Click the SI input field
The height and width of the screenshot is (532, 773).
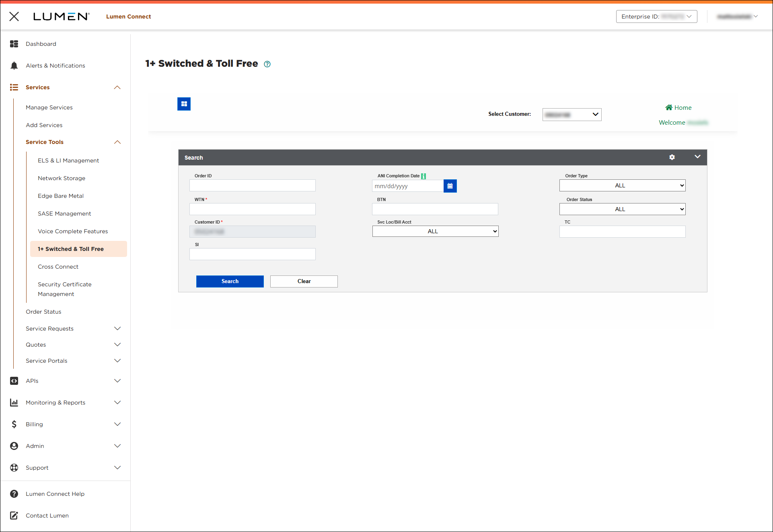pos(253,254)
